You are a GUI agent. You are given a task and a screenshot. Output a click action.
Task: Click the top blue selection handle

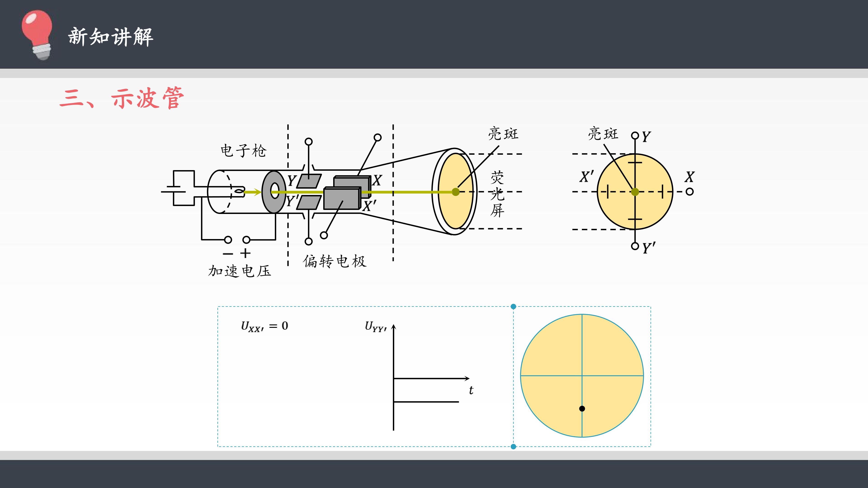point(513,307)
